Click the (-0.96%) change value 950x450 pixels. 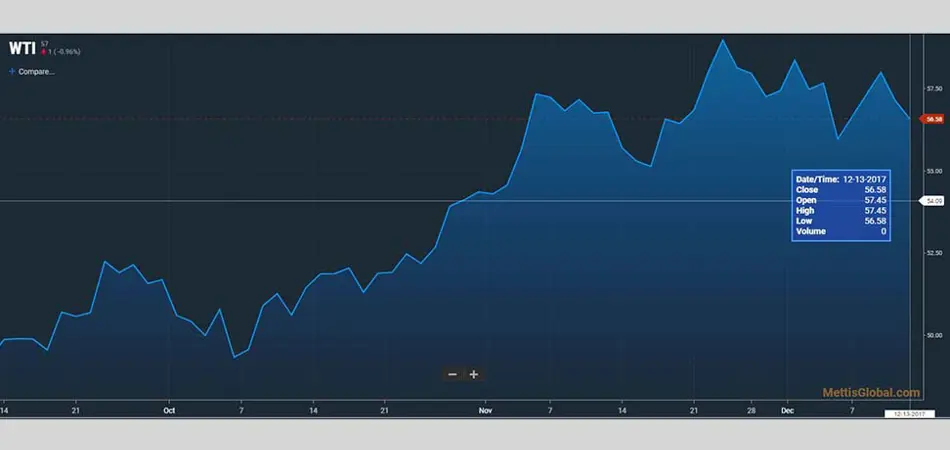[x=67, y=52]
